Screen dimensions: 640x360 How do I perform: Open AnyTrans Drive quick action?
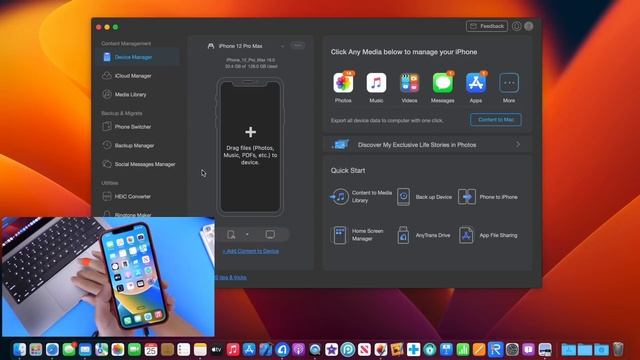(424, 235)
